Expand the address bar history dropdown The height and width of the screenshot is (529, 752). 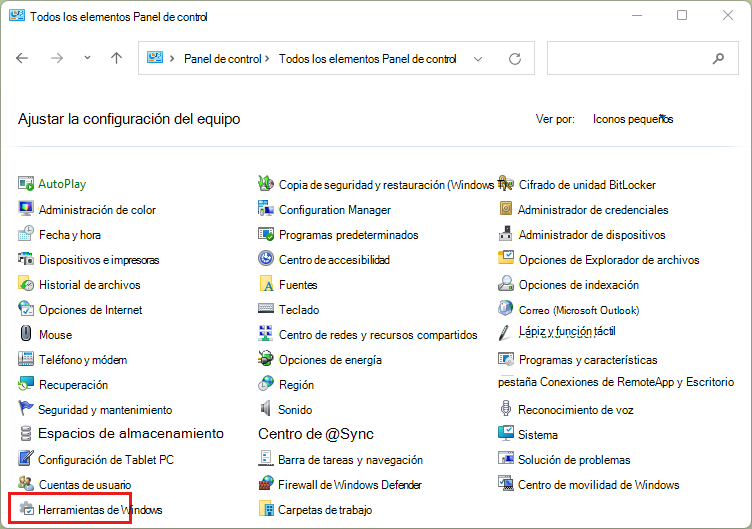(x=478, y=59)
